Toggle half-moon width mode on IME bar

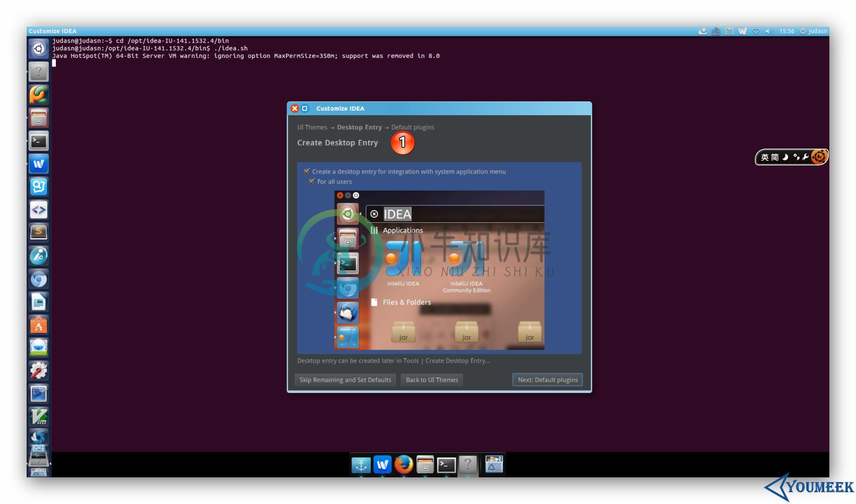[x=785, y=157]
